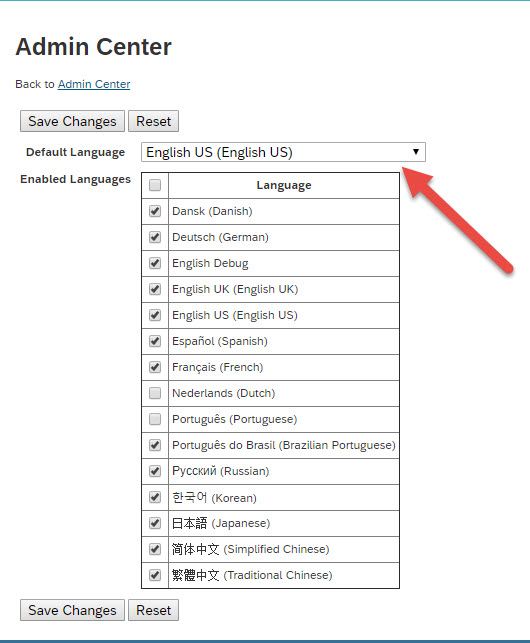
Task: Click the top Save Changes button
Action: pyautogui.click(x=72, y=121)
